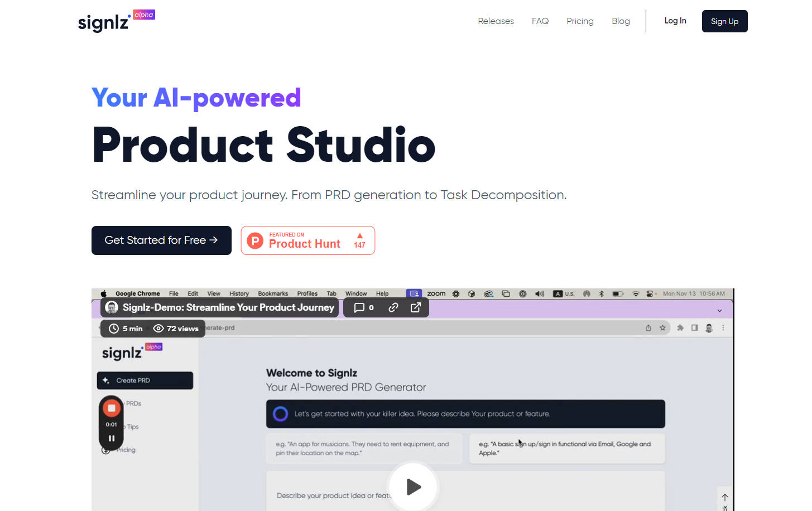Visit the Blog link
The width and height of the screenshot is (812, 511).
pyautogui.click(x=621, y=21)
